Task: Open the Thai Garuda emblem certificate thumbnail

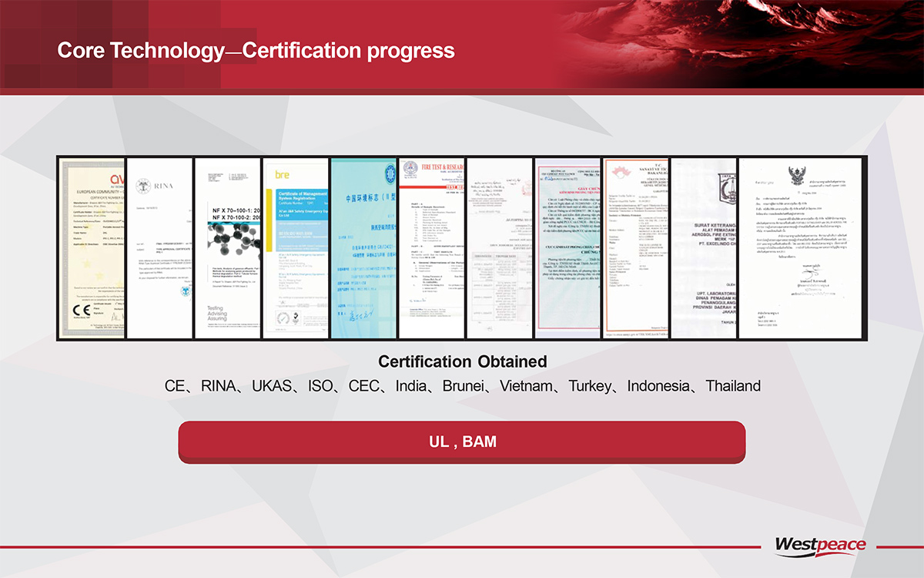Action: click(802, 248)
